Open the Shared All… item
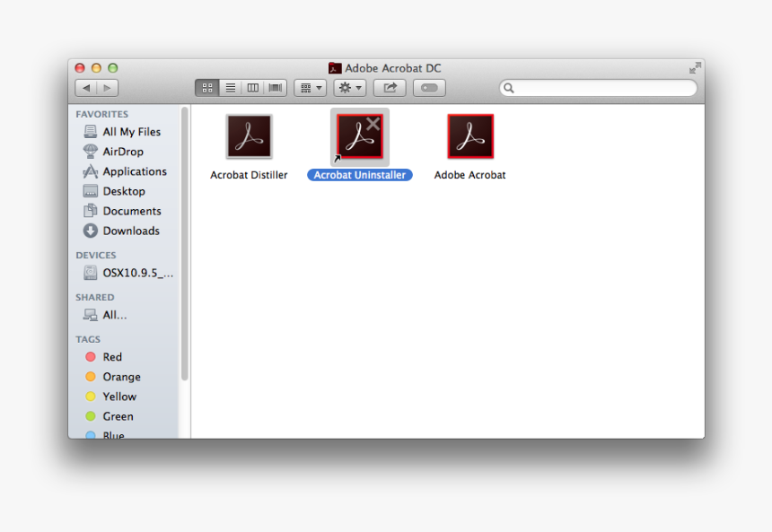 pos(123,315)
